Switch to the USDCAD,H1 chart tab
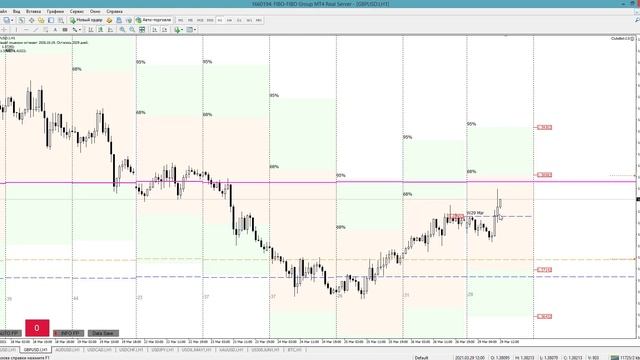This screenshot has height=360, width=640. coord(99,350)
